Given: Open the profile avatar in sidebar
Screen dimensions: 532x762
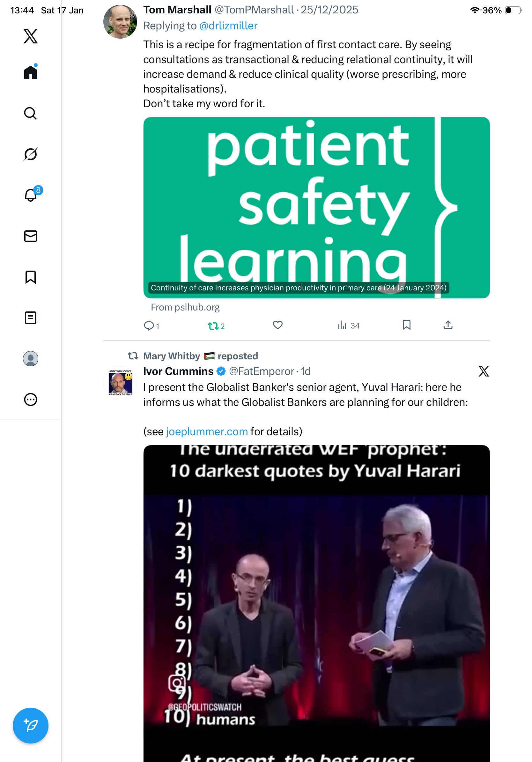Looking at the screenshot, I should point(31,358).
